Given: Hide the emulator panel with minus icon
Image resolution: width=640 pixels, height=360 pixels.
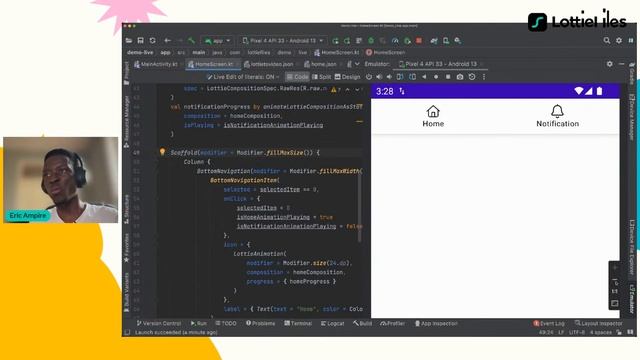Looking at the screenshot, I should tap(621, 64).
